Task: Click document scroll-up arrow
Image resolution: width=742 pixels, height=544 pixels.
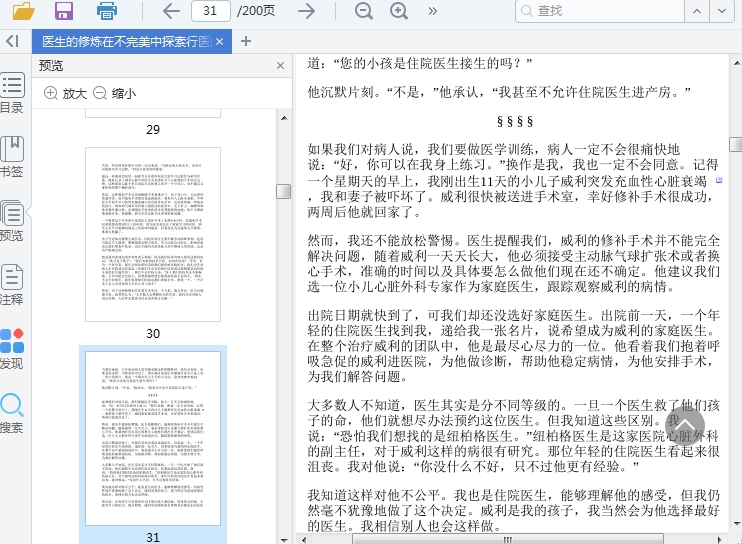Action: coord(736,62)
